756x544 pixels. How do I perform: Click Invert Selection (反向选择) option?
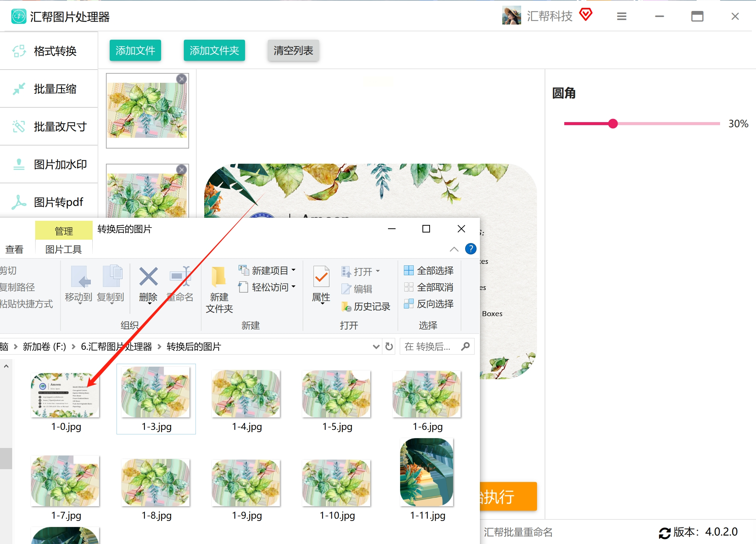429,304
